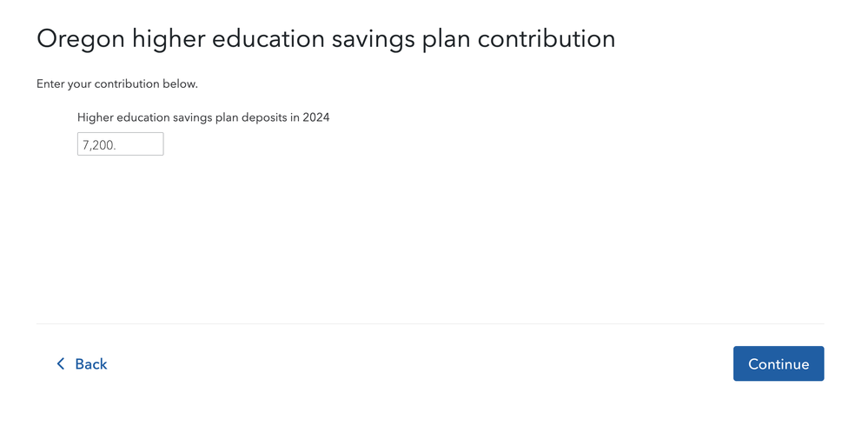Screen dimensions: 868x433
Task: Click the word 'Oregon' in the heading
Action: click(x=80, y=41)
